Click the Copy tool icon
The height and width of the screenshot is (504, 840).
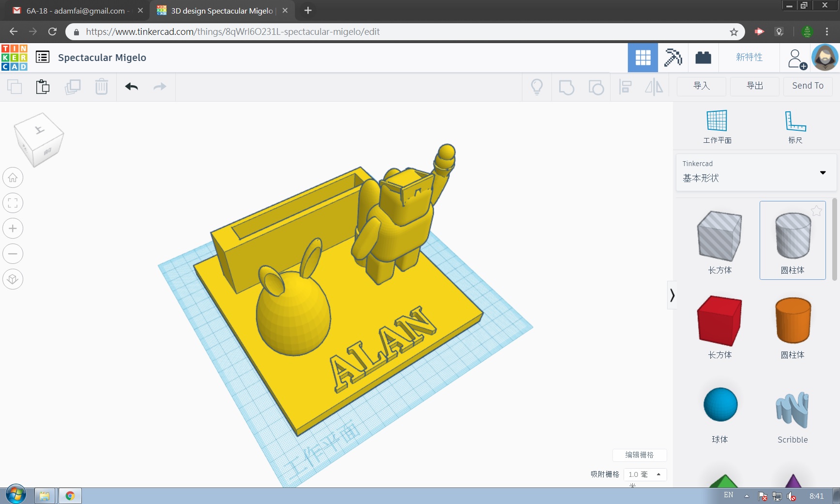(x=15, y=87)
